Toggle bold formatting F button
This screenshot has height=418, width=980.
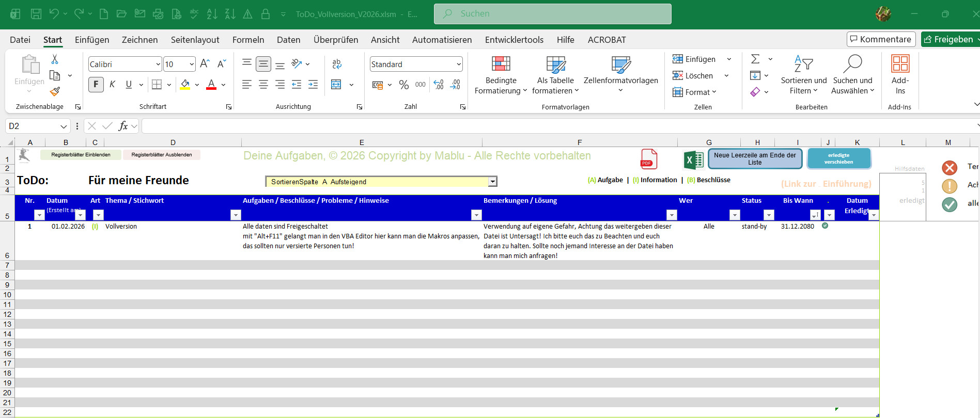(x=96, y=85)
